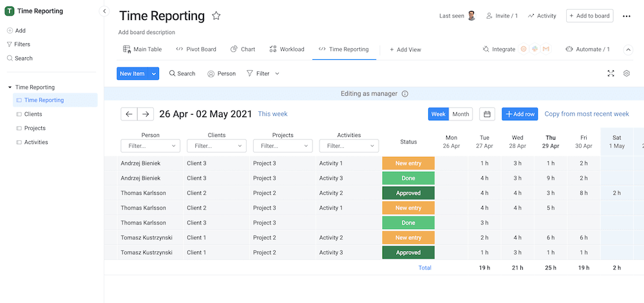Click Add board description field
This screenshot has width=644, height=303.
(x=147, y=32)
